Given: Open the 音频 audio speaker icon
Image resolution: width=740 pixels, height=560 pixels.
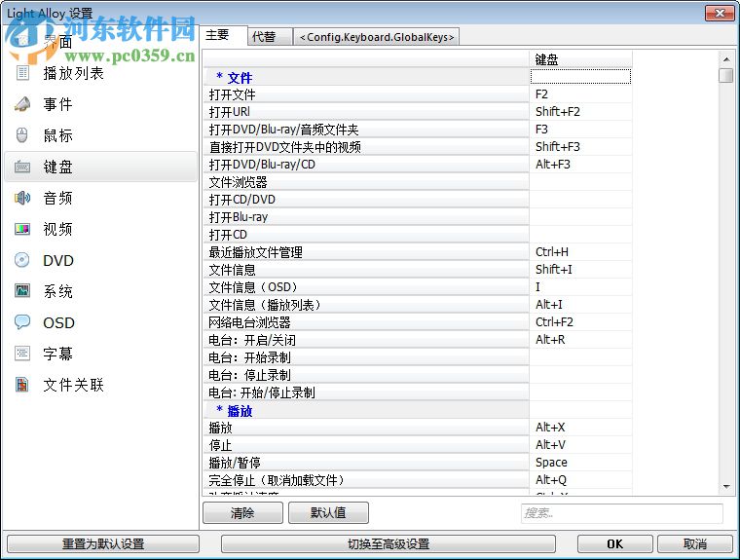Looking at the screenshot, I should [22, 198].
